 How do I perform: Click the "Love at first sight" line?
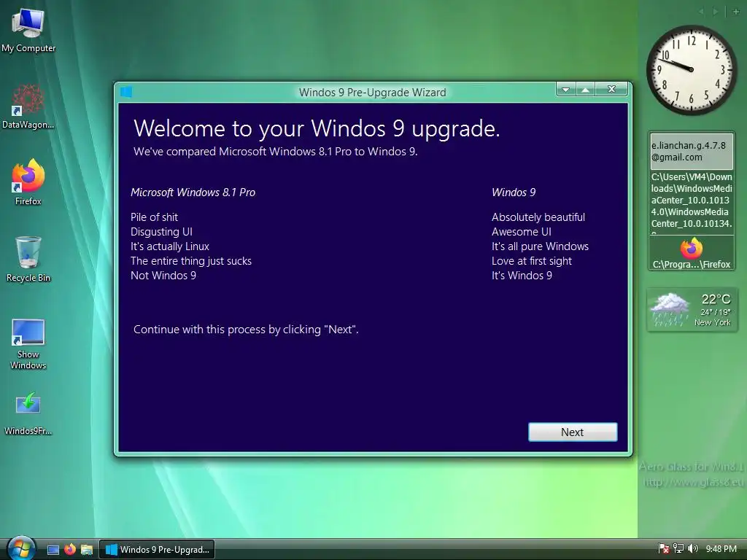(532, 261)
